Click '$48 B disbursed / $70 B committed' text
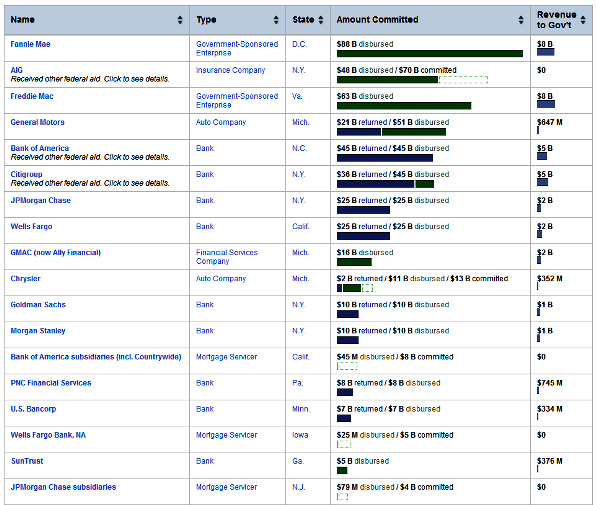Screen dimensions: 597x505 [x=396, y=70]
